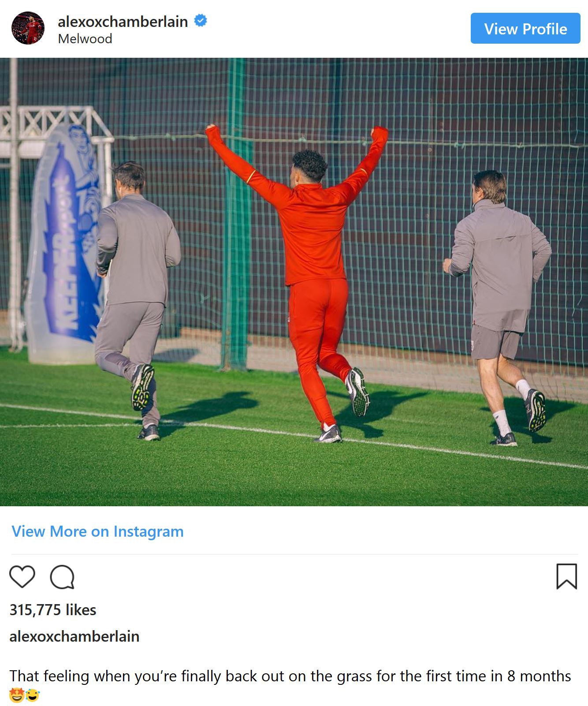Open the View More on Instagram link
The width and height of the screenshot is (588, 706).
[x=97, y=531]
